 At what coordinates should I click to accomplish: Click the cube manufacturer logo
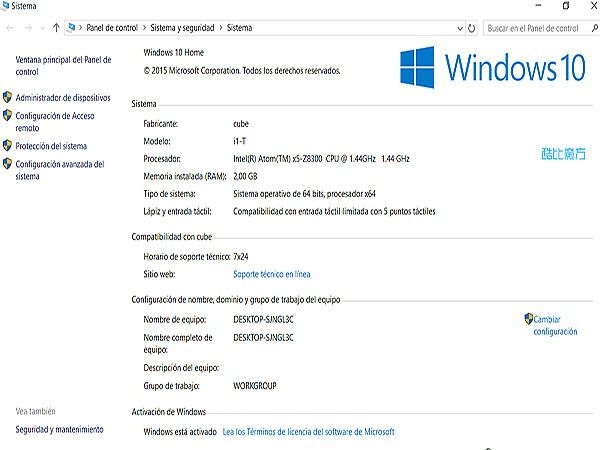pos(563,153)
